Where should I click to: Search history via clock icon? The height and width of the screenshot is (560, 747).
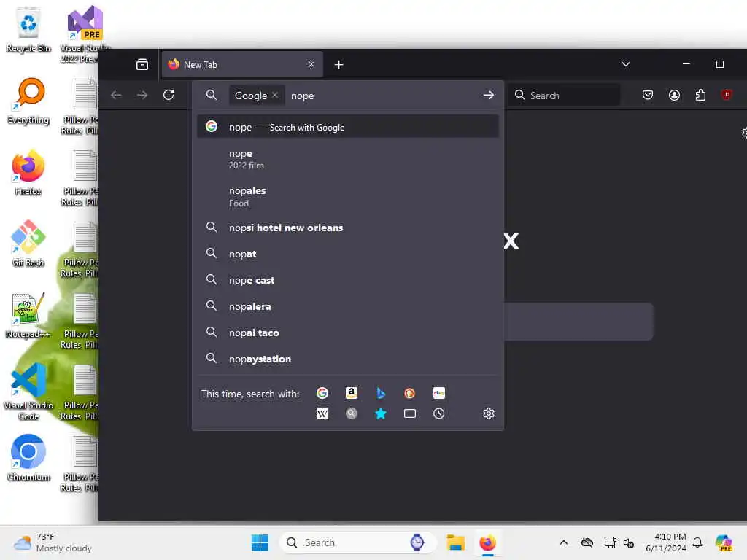tap(438, 413)
